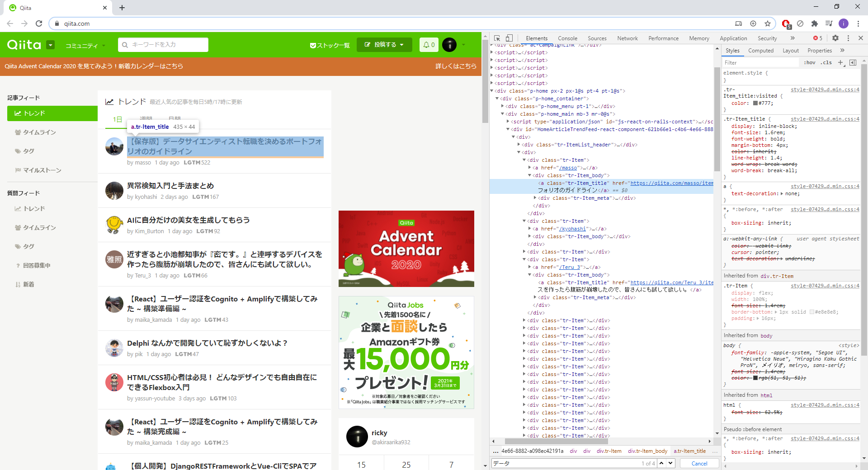Toggle the device toolbar in DevTools

[x=509, y=38]
